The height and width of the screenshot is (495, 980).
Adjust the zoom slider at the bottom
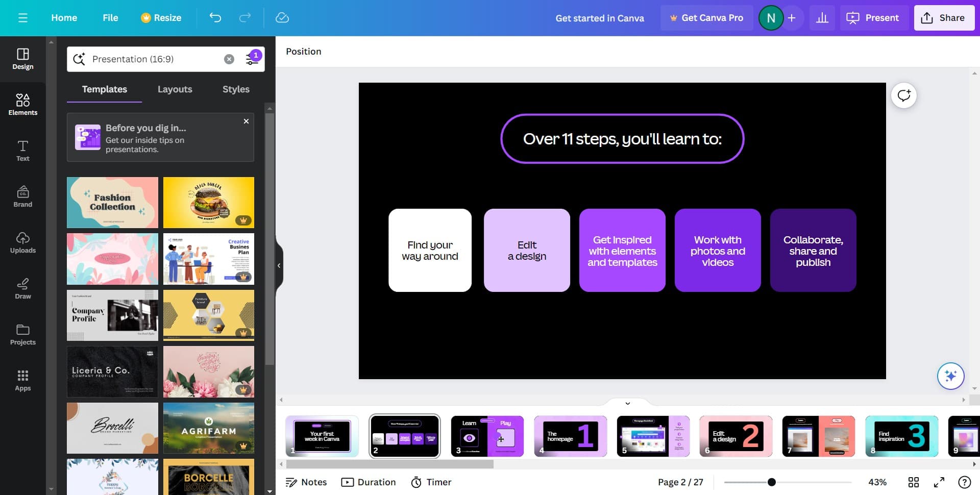click(x=771, y=482)
